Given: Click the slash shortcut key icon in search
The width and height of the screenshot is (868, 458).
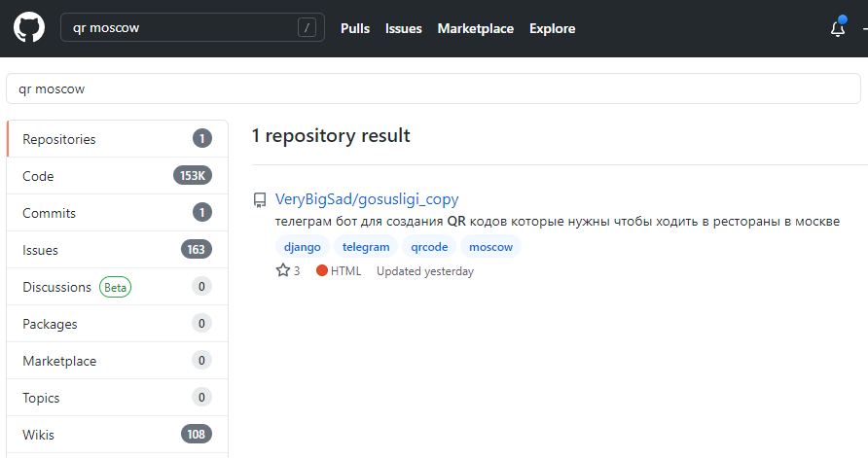Looking at the screenshot, I should point(307,27).
